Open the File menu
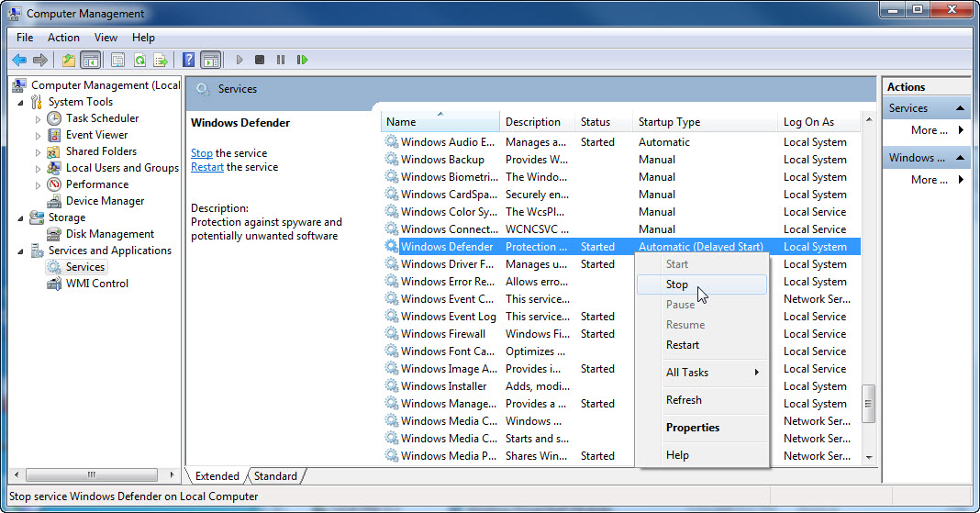This screenshot has width=980, height=513. 25,38
